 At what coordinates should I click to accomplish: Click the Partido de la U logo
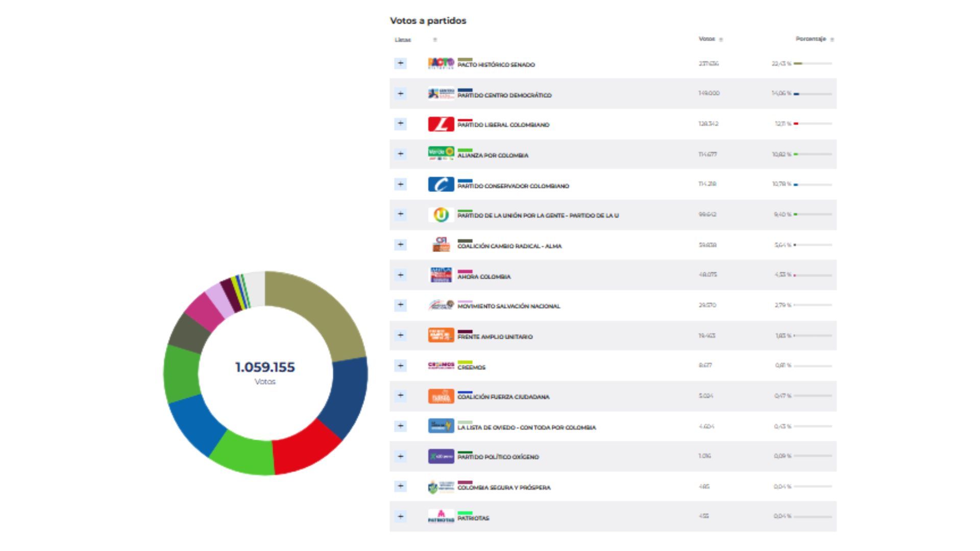pyautogui.click(x=440, y=215)
